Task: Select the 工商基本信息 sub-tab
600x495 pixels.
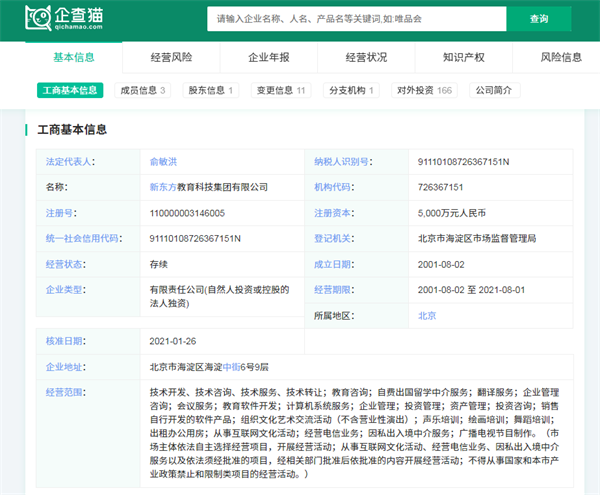Action: tap(70, 90)
